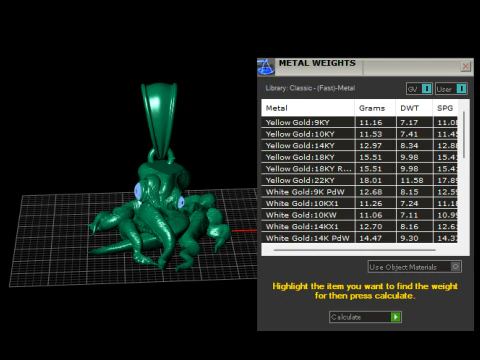Click the horizontal scrollbar under metal list
Screen dimensions: 480x360
point(355,250)
